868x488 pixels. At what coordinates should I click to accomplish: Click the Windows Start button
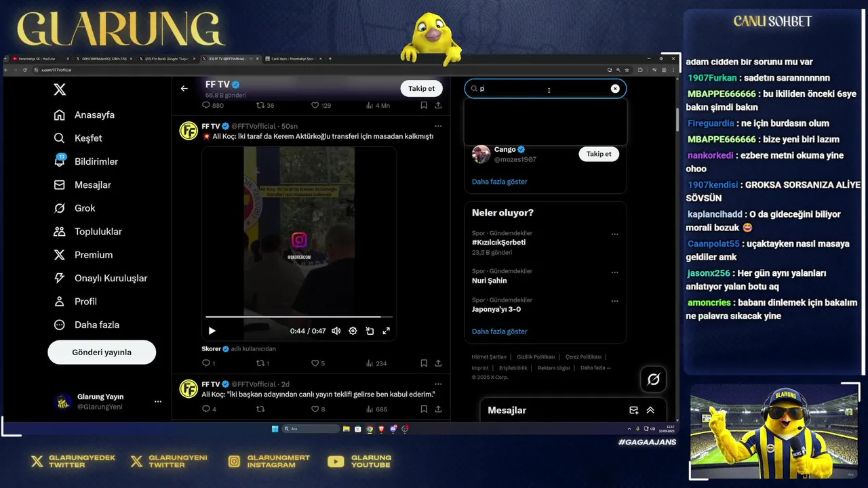[x=275, y=428]
